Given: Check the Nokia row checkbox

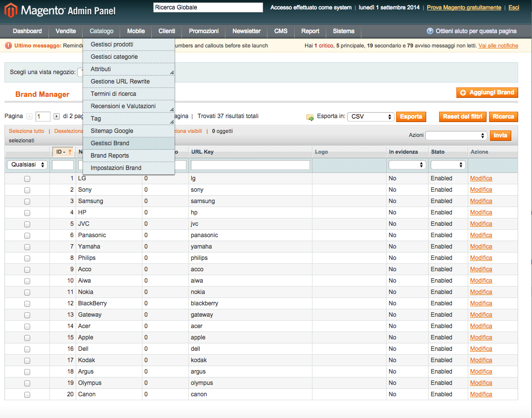Looking at the screenshot, I should click(x=27, y=292).
